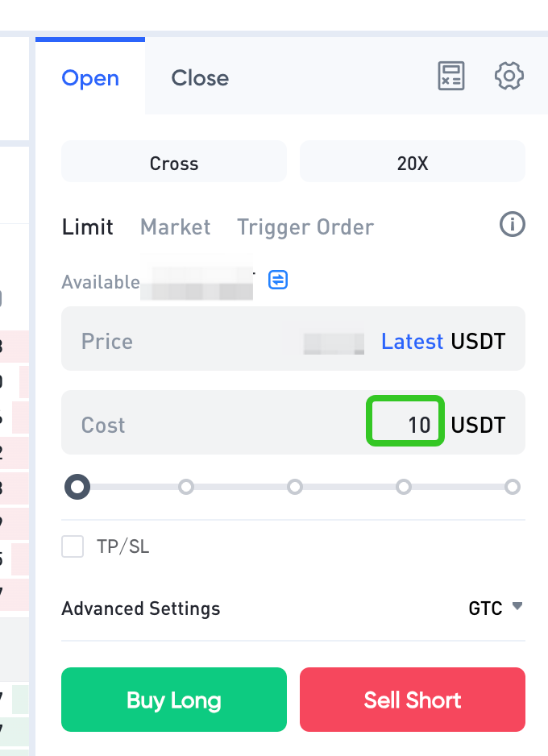Enable the TP/SL checkbox
Image resolution: width=548 pixels, height=756 pixels.
pos(73,546)
